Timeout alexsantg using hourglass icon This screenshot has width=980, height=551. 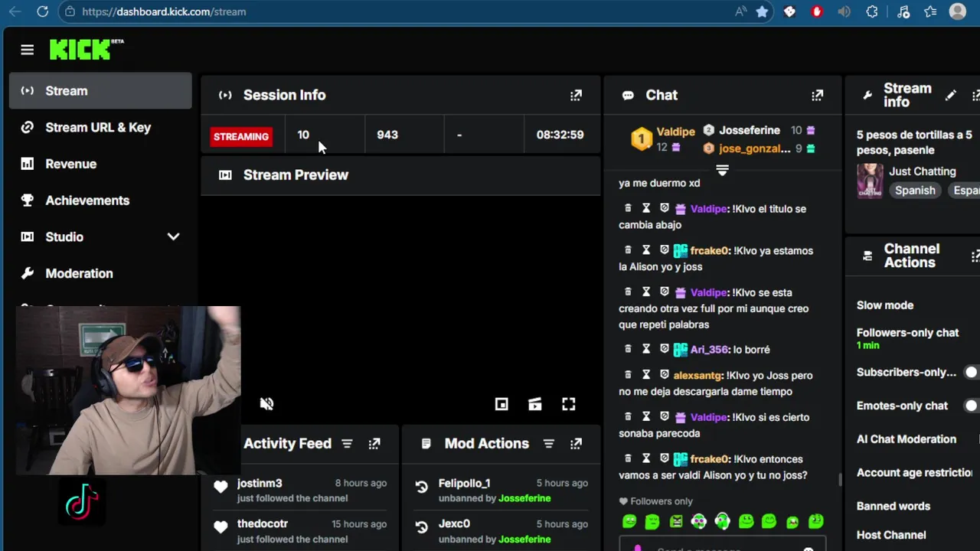(646, 375)
